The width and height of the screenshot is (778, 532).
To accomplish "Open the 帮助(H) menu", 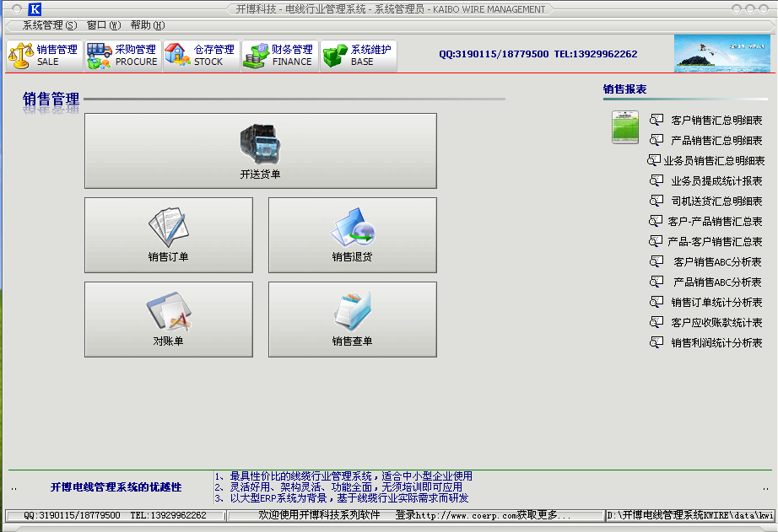I will pyautogui.click(x=148, y=25).
